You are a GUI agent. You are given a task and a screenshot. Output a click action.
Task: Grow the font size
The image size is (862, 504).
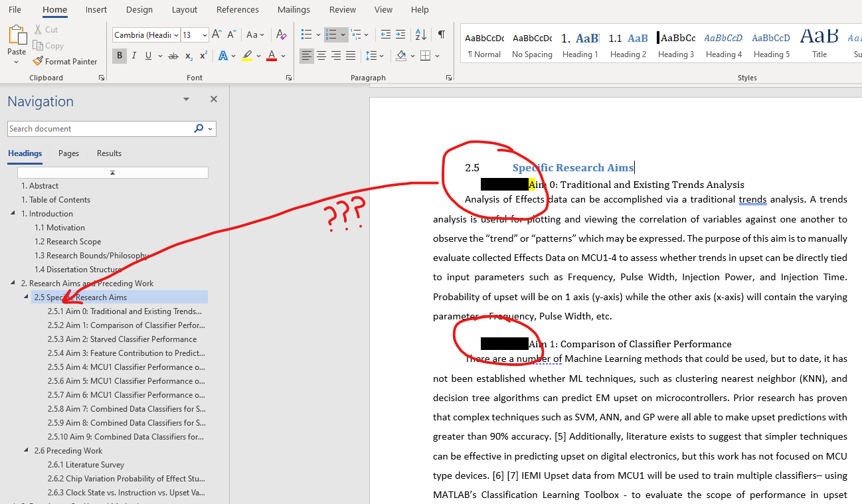pyautogui.click(x=218, y=35)
